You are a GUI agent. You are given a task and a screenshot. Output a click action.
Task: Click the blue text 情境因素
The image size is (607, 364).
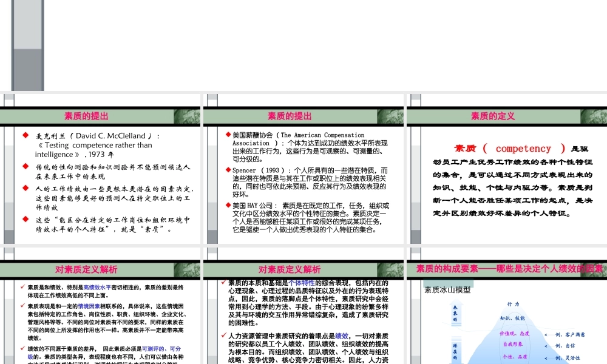click(x=89, y=306)
